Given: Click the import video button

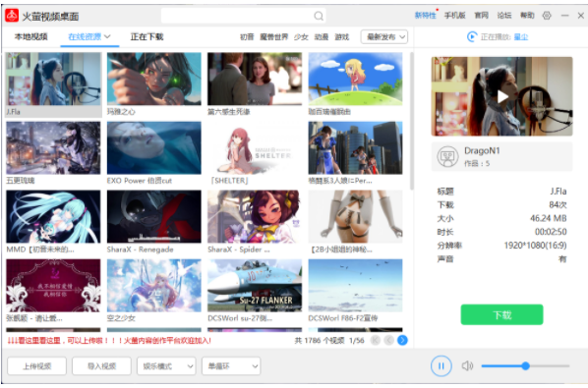Looking at the screenshot, I should tap(101, 366).
